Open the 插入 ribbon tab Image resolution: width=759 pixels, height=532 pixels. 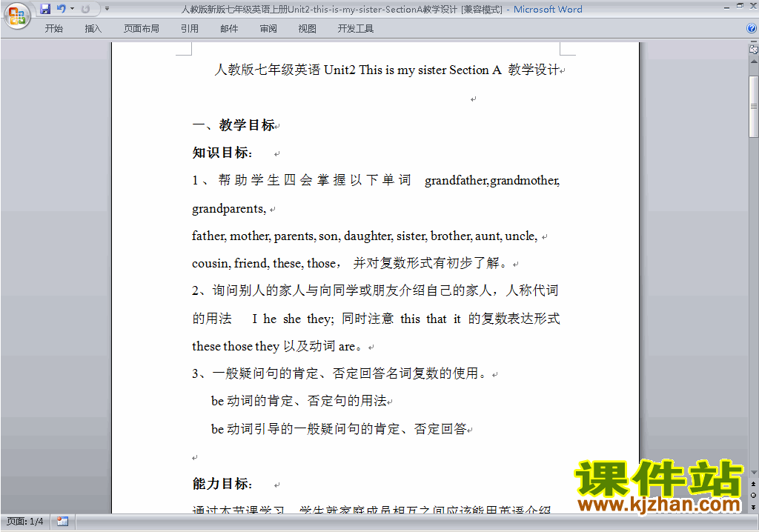coord(93,29)
